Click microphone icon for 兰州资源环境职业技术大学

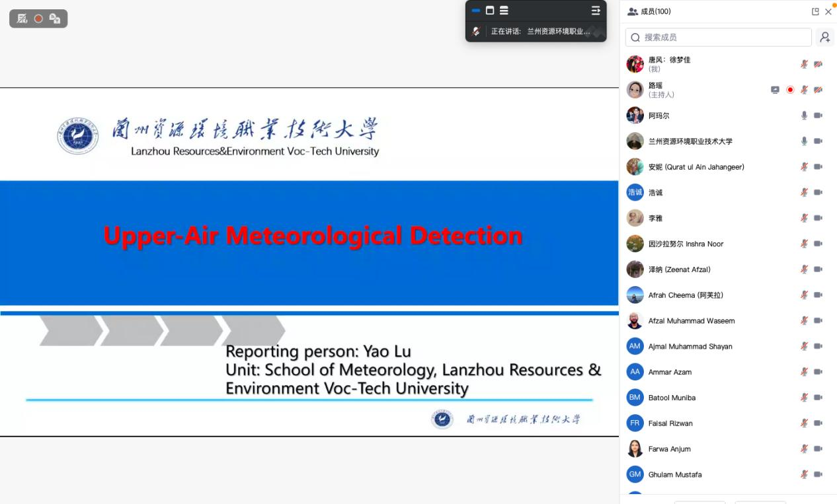point(805,141)
